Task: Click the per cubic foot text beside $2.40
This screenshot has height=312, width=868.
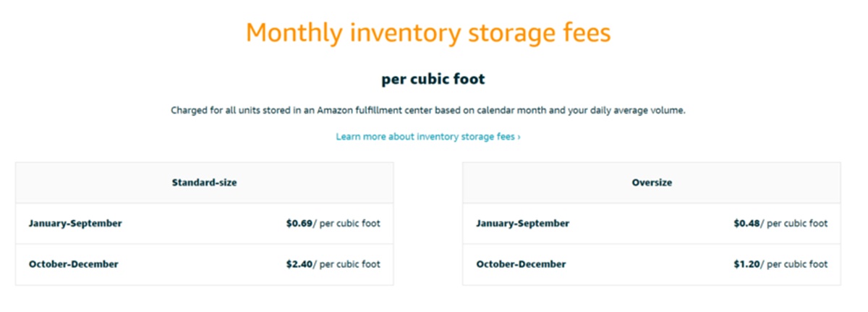Action: (x=349, y=264)
